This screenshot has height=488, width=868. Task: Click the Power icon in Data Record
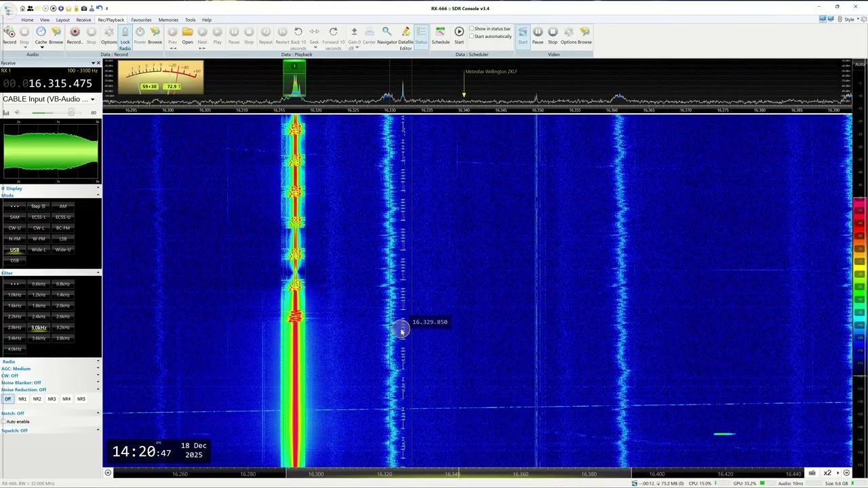(140, 35)
